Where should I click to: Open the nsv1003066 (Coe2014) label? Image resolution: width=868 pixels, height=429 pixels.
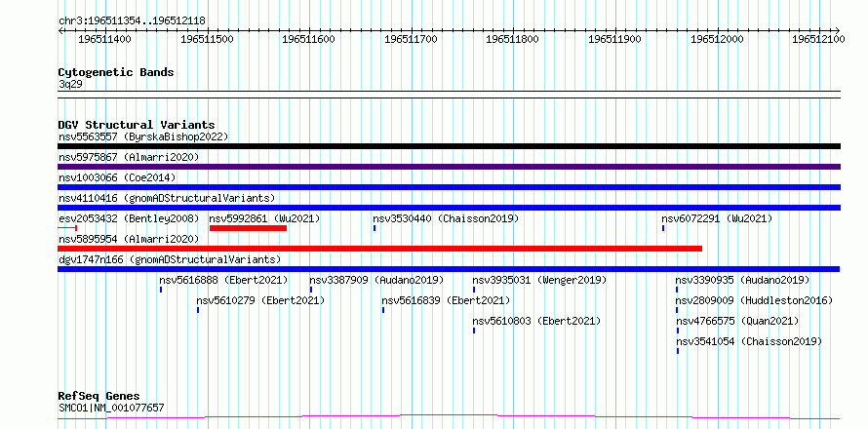tap(117, 177)
